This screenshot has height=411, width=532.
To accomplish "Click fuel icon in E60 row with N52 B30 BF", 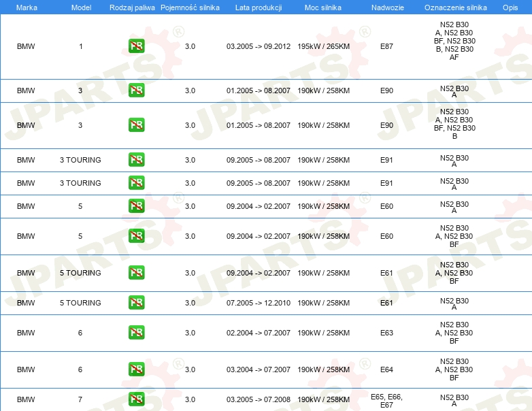I will pos(136,236).
